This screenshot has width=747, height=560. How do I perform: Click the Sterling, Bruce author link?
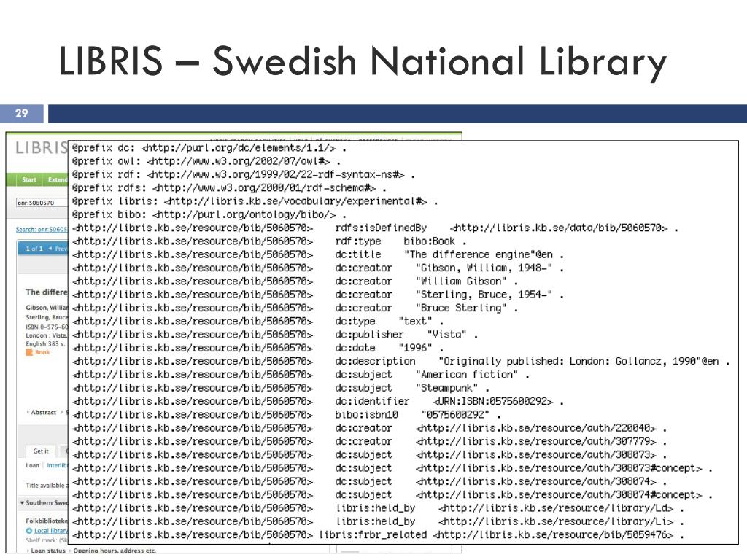(47, 317)
